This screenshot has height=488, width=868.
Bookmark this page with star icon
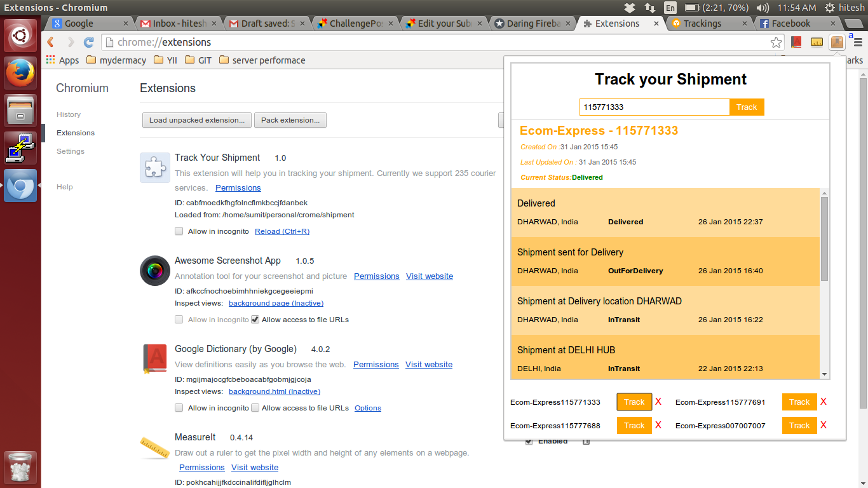pos(776,43)
